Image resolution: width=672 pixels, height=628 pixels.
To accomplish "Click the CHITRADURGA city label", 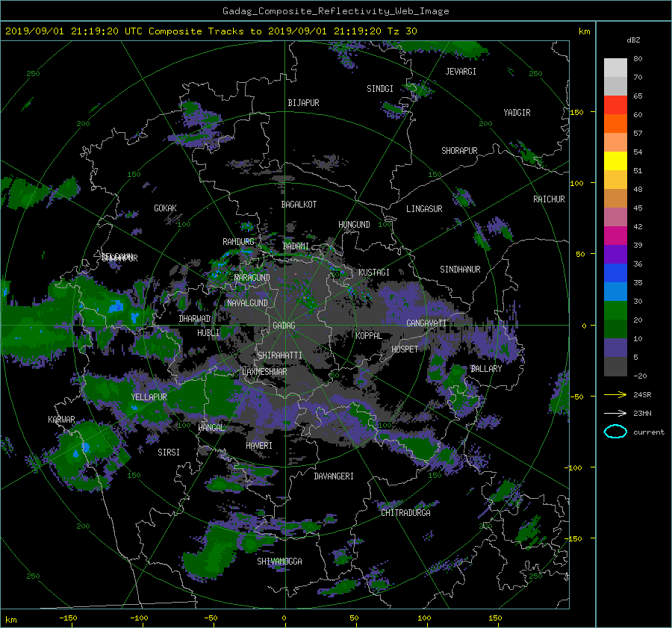I will point(406,513).
